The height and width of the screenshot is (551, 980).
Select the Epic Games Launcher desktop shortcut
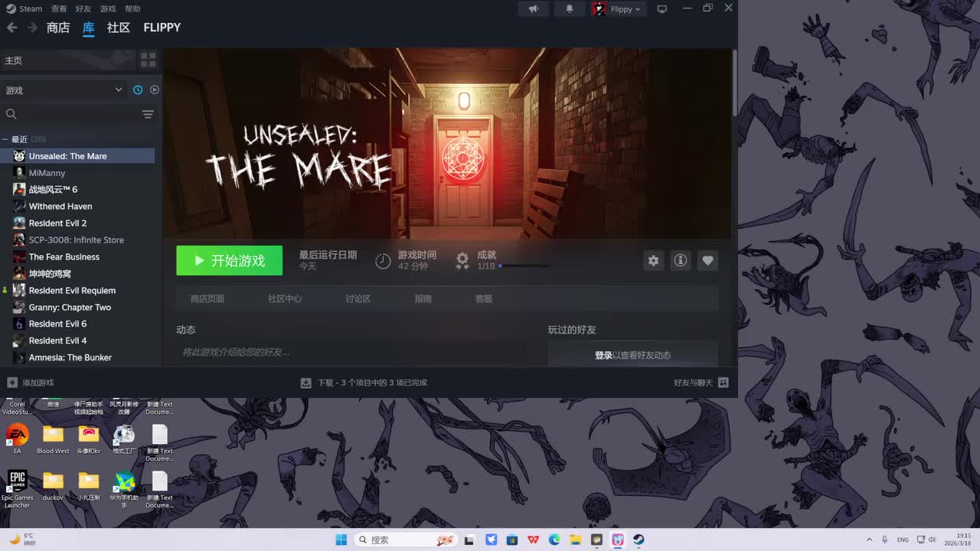[x=17, y=489]
